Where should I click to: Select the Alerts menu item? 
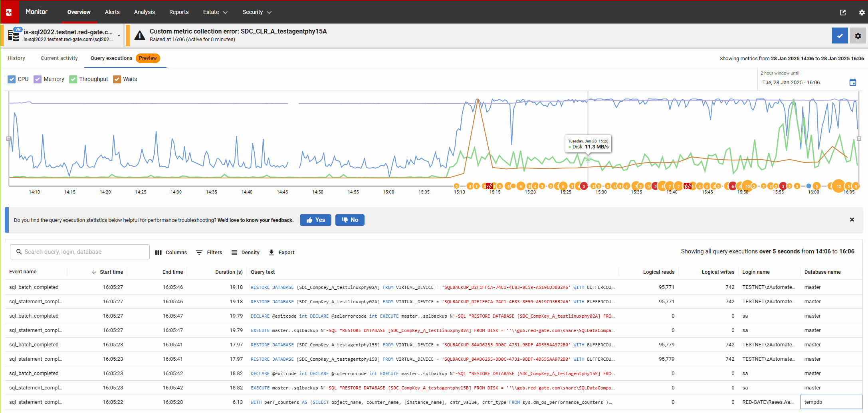click(112, 12)
